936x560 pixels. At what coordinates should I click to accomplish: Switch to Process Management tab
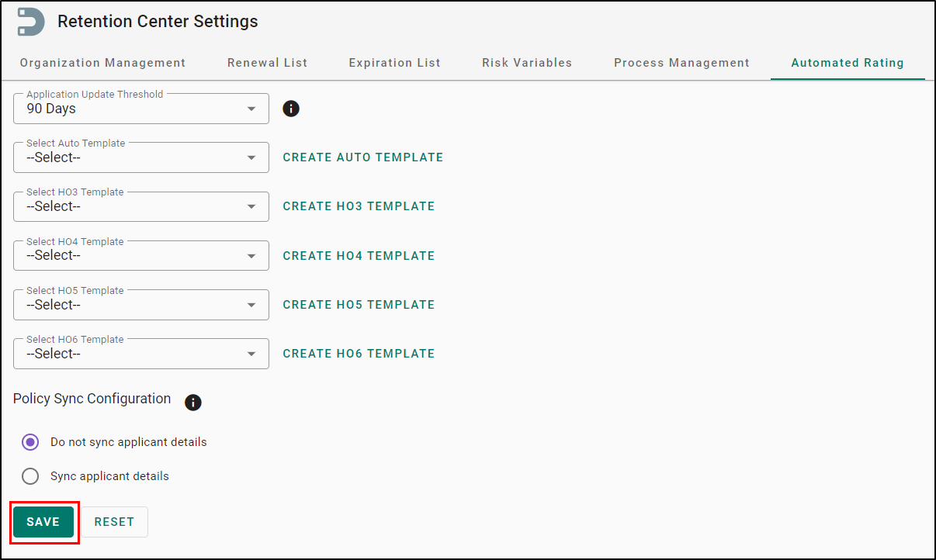coord(681,63)
